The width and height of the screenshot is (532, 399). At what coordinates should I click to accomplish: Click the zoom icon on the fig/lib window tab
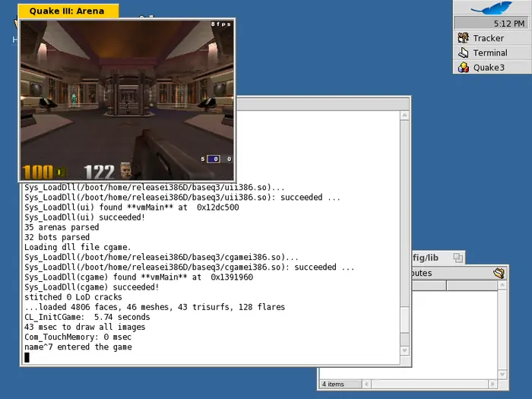(458, 258)
